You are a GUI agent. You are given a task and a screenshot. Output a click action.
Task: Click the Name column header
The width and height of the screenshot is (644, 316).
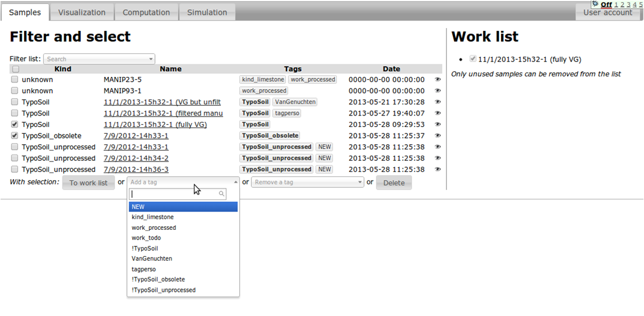(x=171, y=69)
